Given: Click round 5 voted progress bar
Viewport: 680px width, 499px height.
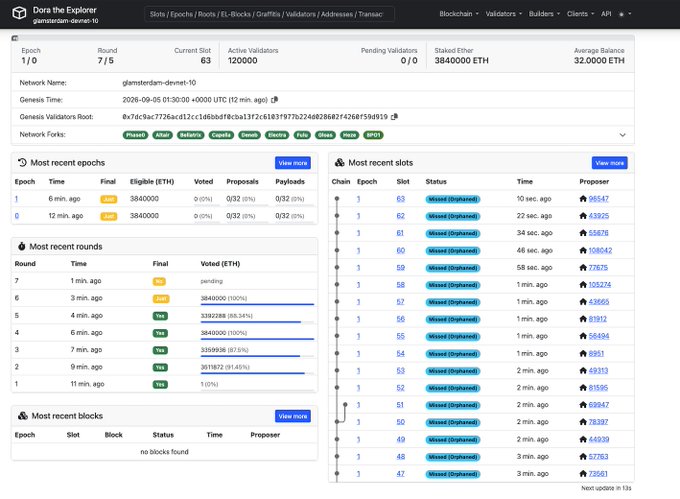Looking at the screenshot, I should [x=257, y=322].
